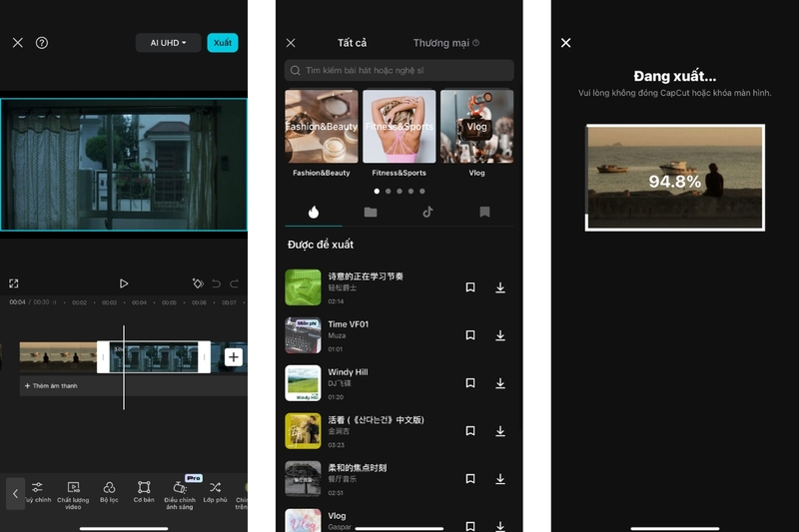This screenshot has width=799, height=532.
Task: Download the Time VF01 track
Action: [500, 335]
